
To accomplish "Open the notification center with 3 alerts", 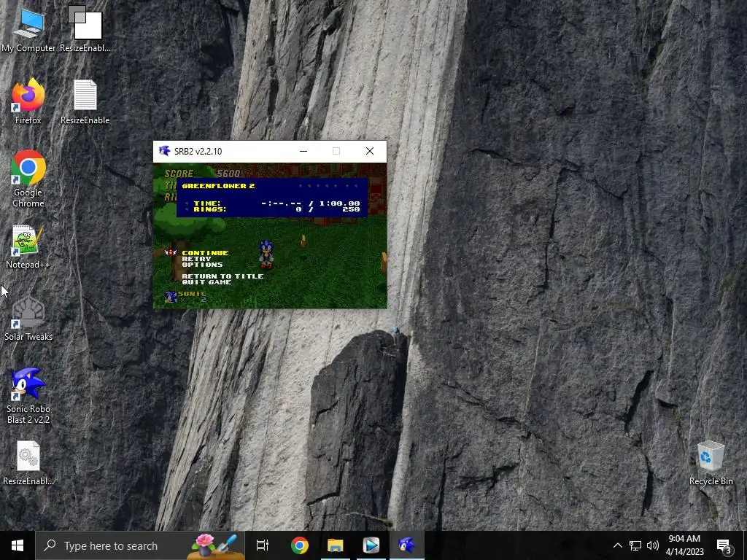I will [x=724, y=545].
